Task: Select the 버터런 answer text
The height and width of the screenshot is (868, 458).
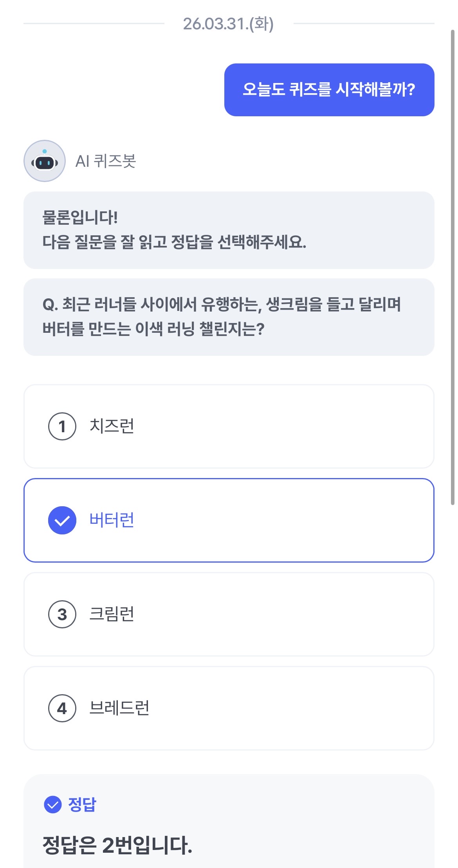Action: pyautogui.click(x=112, y=520)
